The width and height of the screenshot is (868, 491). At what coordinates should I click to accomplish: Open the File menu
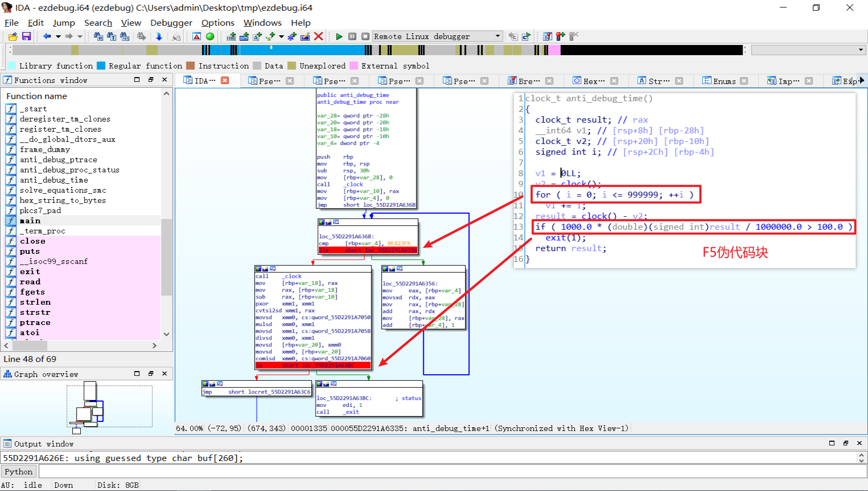click(11, 22)
